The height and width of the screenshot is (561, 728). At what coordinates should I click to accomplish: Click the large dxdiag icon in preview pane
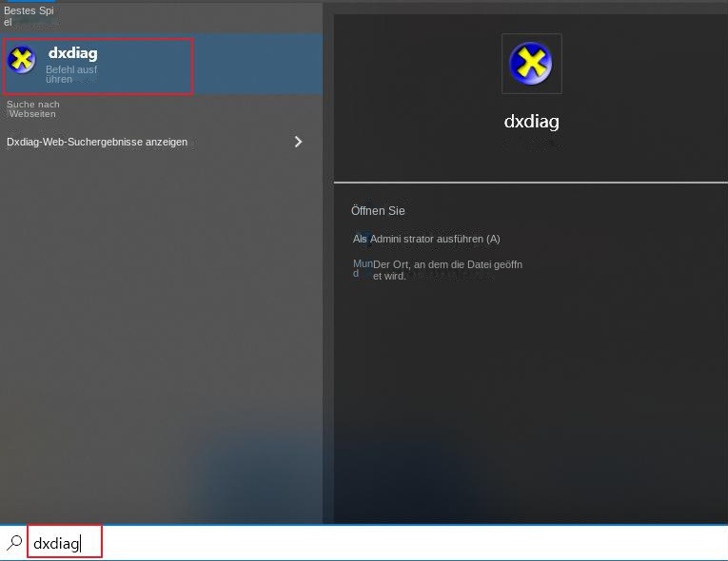point(531,64)
